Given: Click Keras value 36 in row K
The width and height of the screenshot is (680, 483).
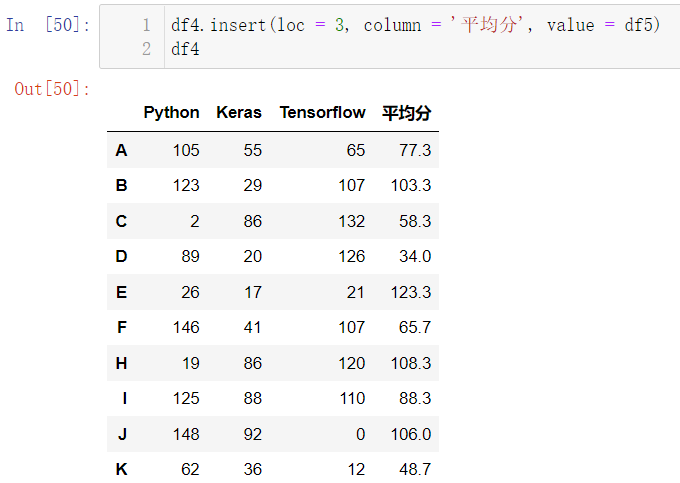Looking at the screenshot, I should click(252, 469).
